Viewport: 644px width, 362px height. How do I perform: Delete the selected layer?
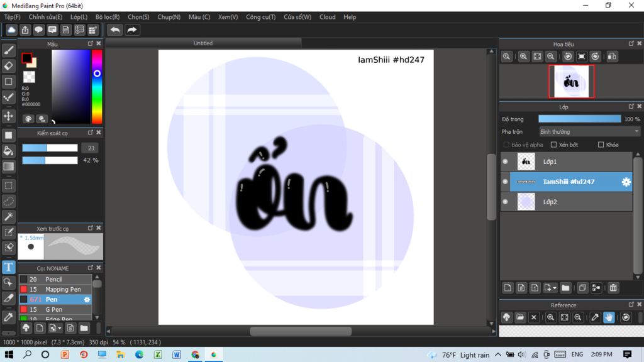click(613, 288)
